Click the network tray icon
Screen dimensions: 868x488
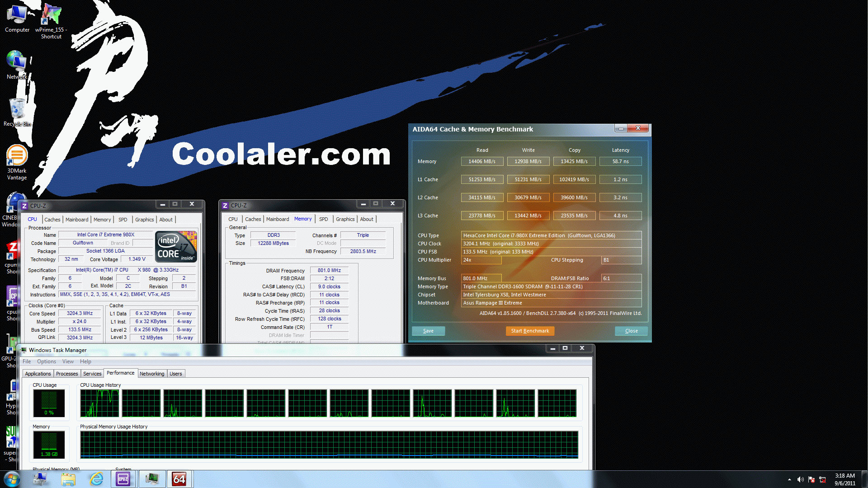[x=822, y=479]
